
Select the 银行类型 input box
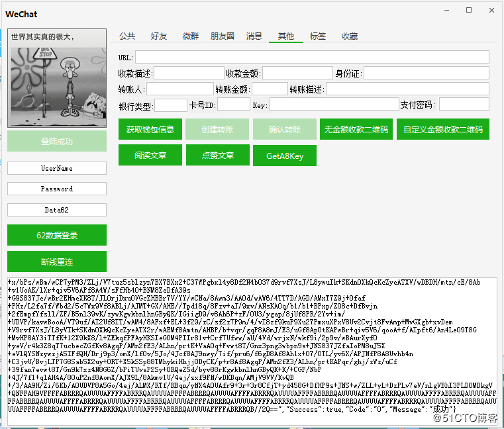coord(171,105)
